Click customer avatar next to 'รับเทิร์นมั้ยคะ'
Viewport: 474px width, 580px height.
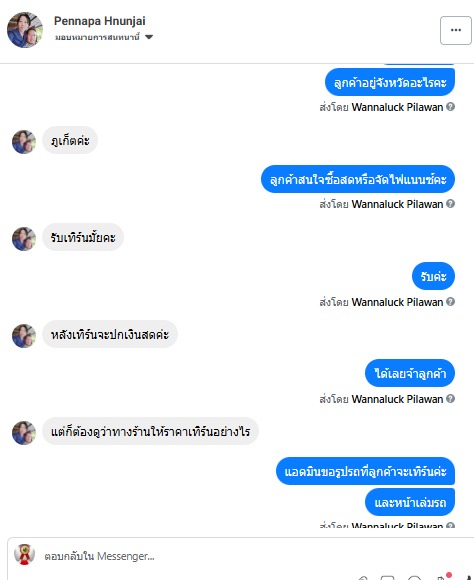24,239
